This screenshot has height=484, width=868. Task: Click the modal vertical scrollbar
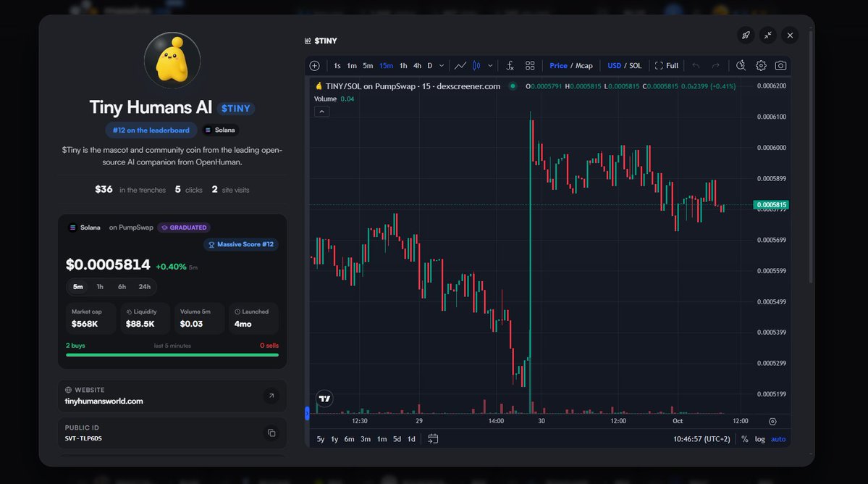pyautogui.click(x=811, y=158)
